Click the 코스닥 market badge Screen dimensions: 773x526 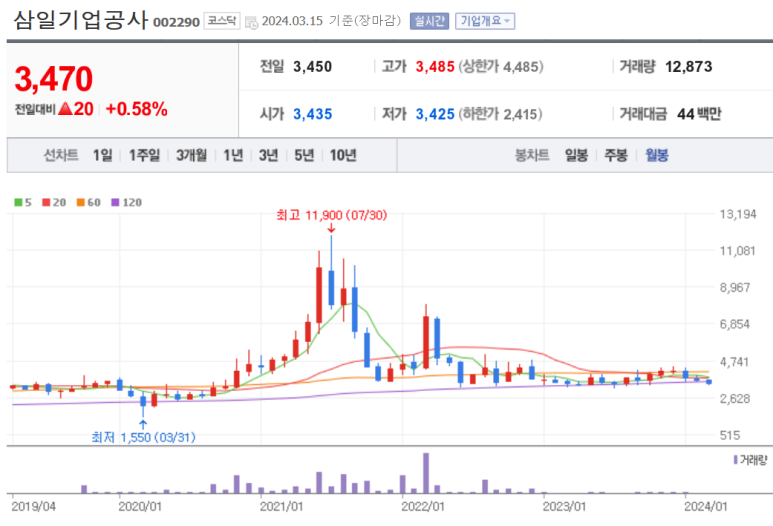[222, 21]
